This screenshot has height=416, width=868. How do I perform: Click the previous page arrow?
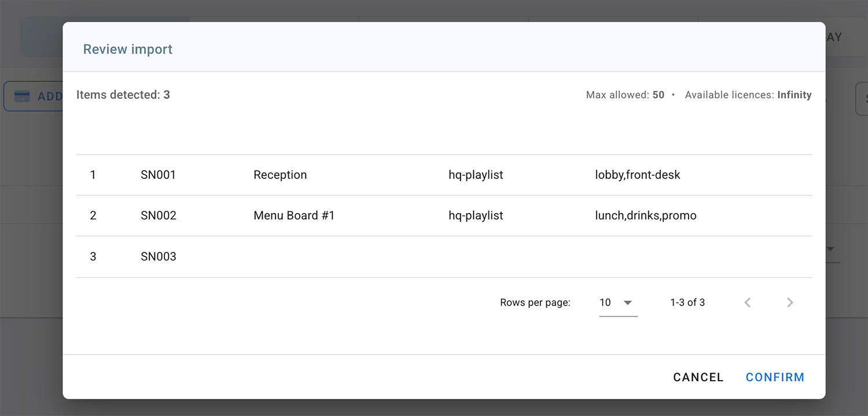[x=747, y=302]
